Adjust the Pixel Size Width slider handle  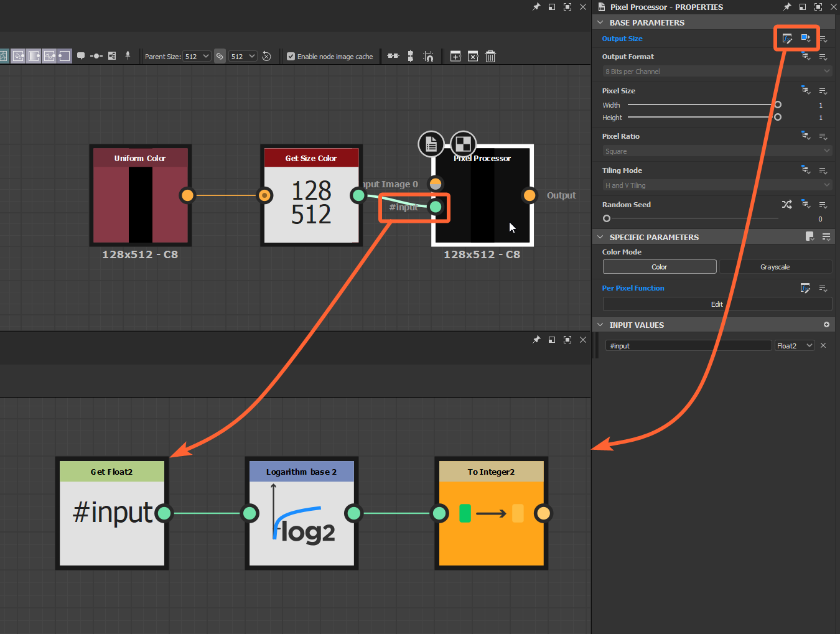(778, 105)
